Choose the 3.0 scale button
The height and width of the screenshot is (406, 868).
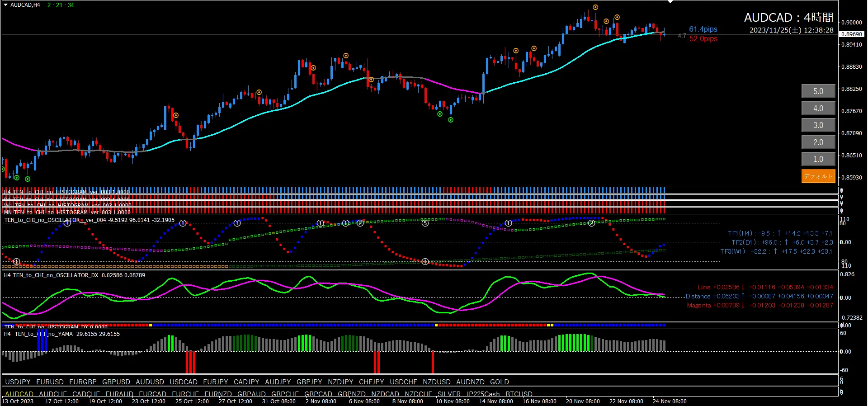pos(818,125)
